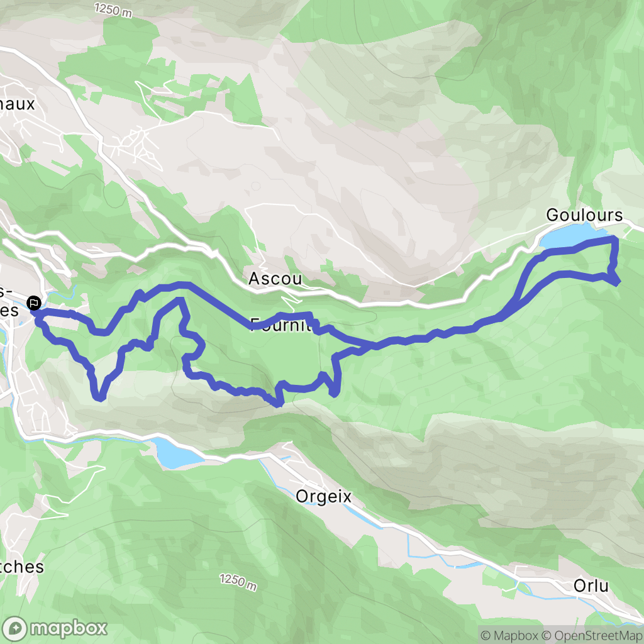Open the © Mapbox attribution link

(509, 635)
